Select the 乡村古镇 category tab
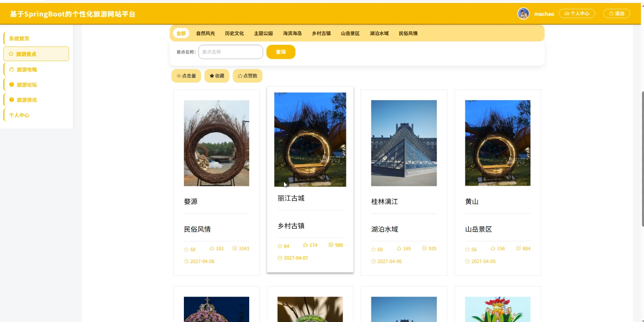 tap(321, 33)
